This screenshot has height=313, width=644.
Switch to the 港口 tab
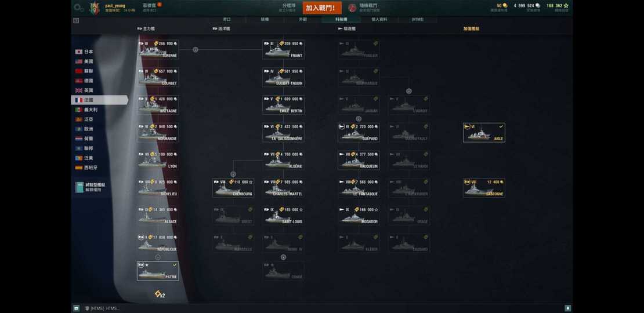click(227, 19)
